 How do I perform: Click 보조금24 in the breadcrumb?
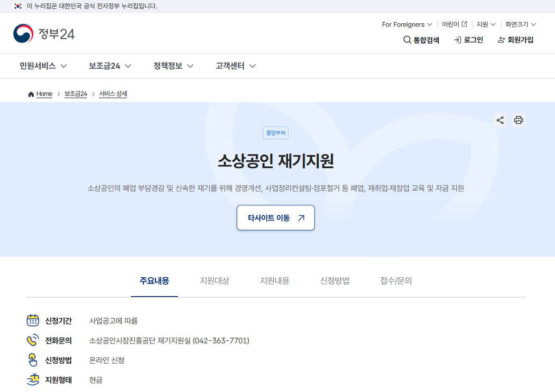[x=75, y=93]
